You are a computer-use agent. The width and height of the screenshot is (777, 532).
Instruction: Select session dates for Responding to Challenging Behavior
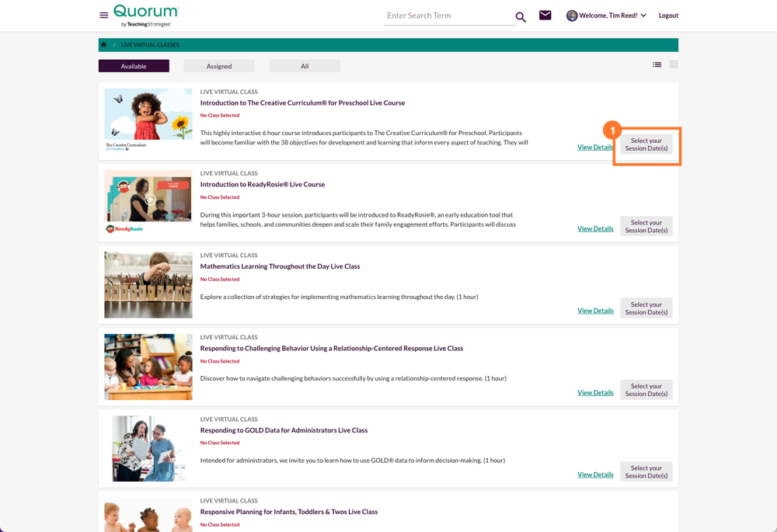pyautogui.click(x=646, y=389)
